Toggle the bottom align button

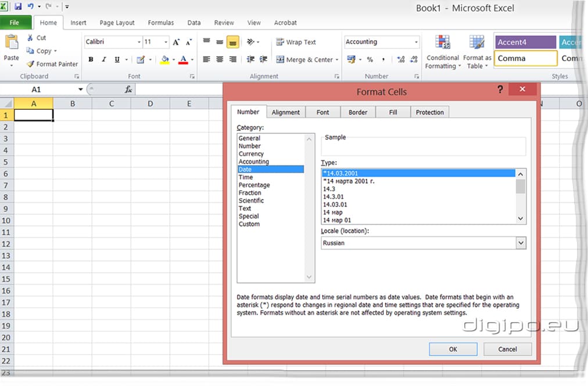(x=232, y=42)
